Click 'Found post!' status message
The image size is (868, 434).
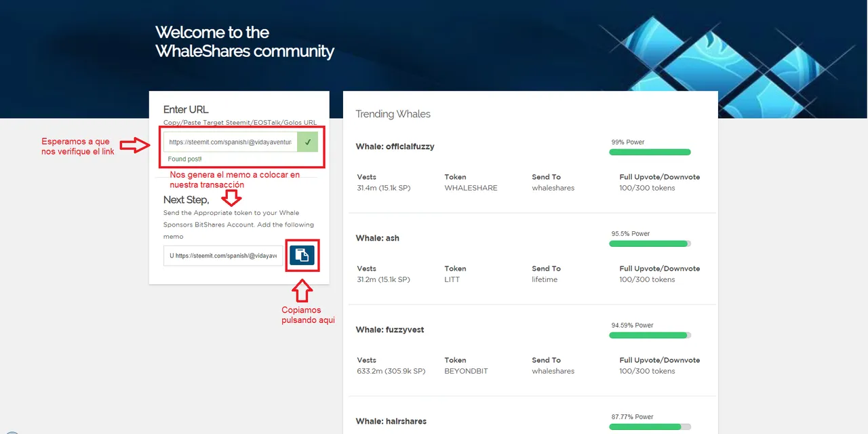click(x=185, y=159)
